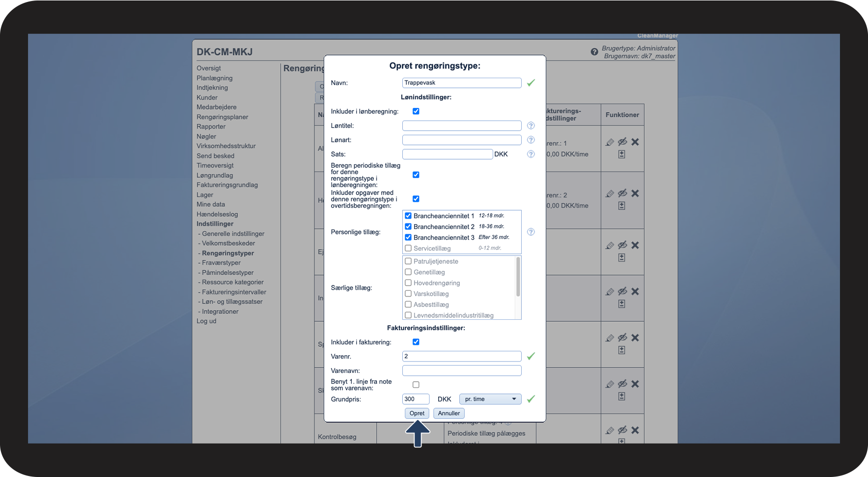Open Rapporter in the sidebar

pyautogui.click(x=211, y=126)
